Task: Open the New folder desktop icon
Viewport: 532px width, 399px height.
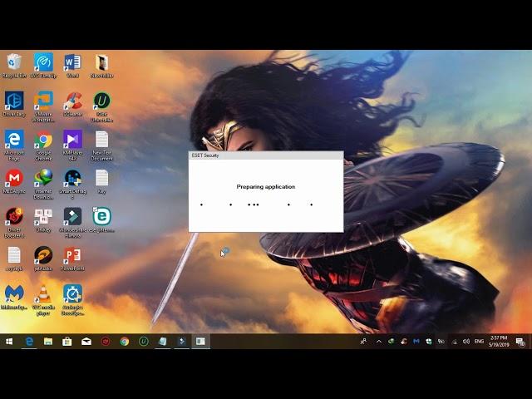Action: [101, 66]
